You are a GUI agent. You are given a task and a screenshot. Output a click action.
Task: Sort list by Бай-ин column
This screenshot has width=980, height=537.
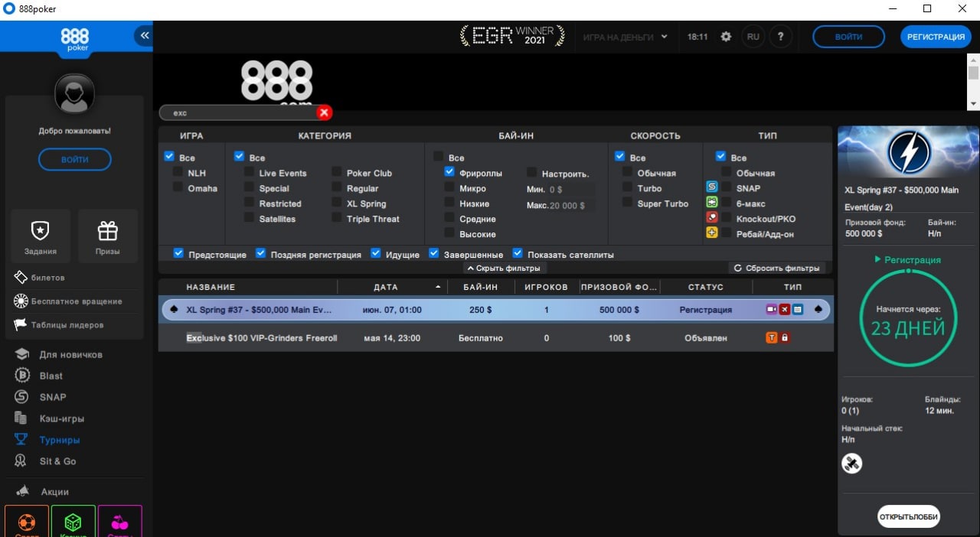click(x=481, y=287)
